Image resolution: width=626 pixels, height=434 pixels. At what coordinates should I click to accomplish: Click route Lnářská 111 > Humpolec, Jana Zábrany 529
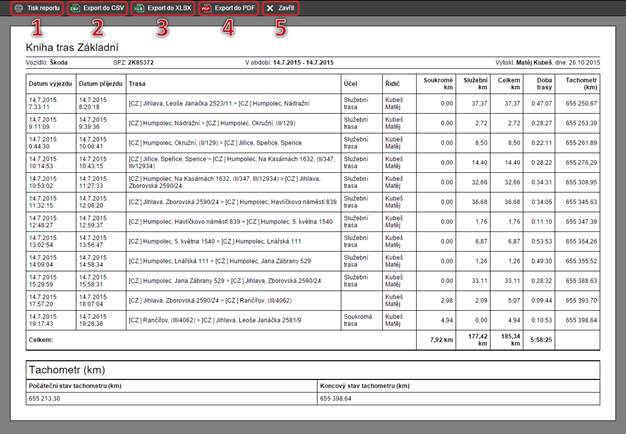point(220,261)
